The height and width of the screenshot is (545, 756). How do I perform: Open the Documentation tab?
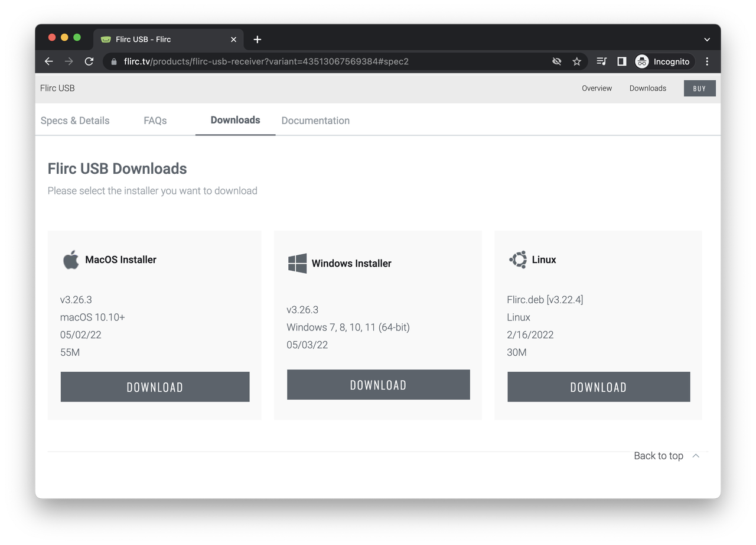pyautogui.click(x=315, y=121)
